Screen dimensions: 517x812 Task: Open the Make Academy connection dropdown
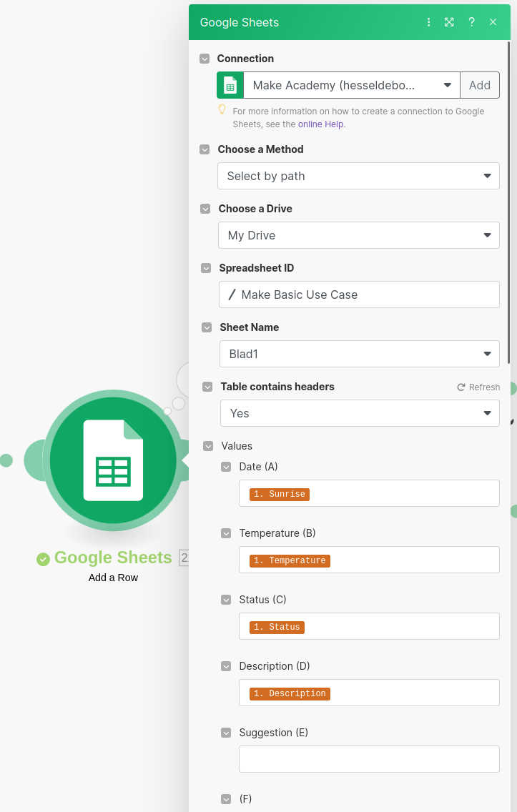pos(351,85)
